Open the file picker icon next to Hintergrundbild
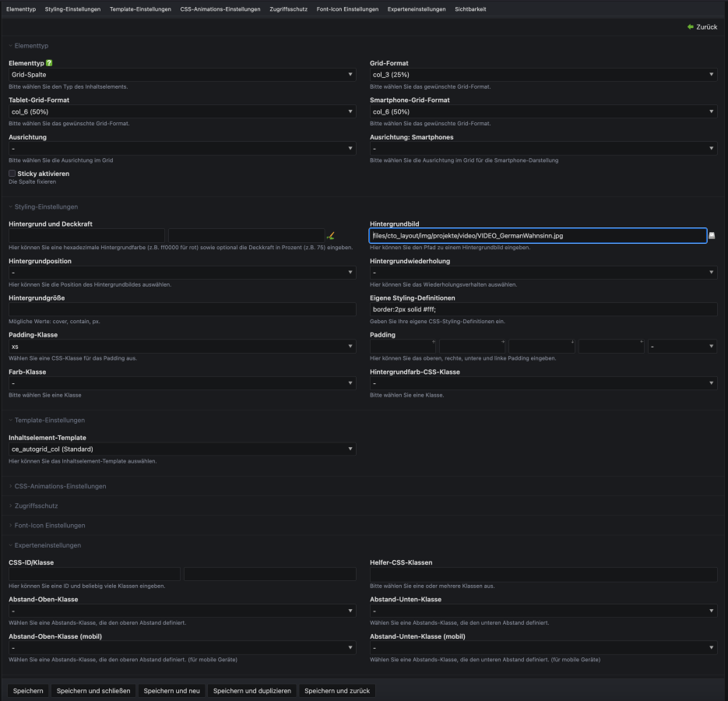Screen dimensions: 728x701 pos(712,235)
